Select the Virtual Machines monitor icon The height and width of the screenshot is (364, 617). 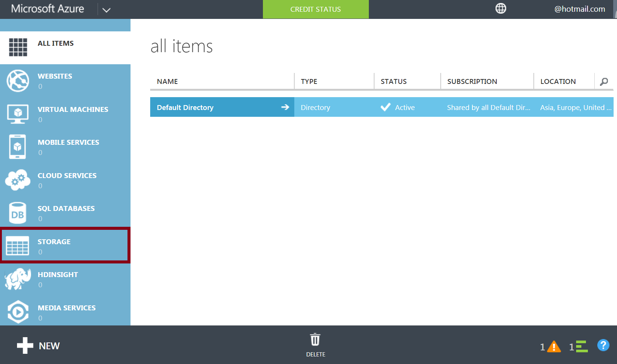tap(18, 114)
